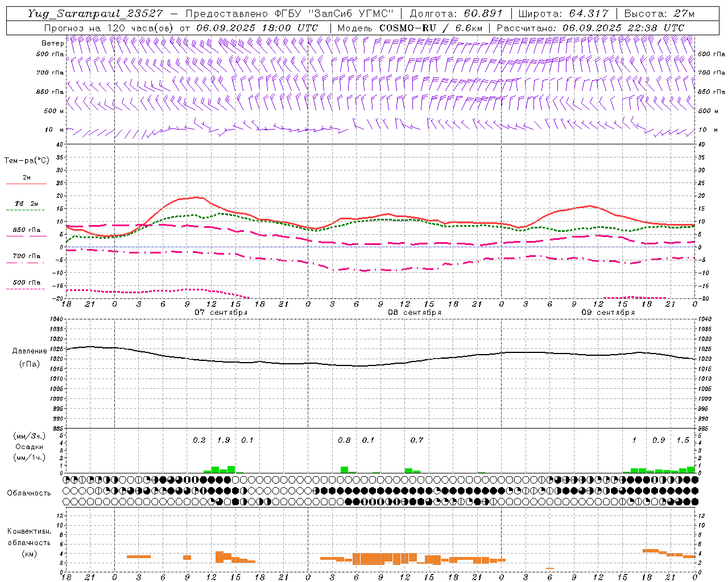Click the Осадки precipitation panel label

(x=29, y=447)
